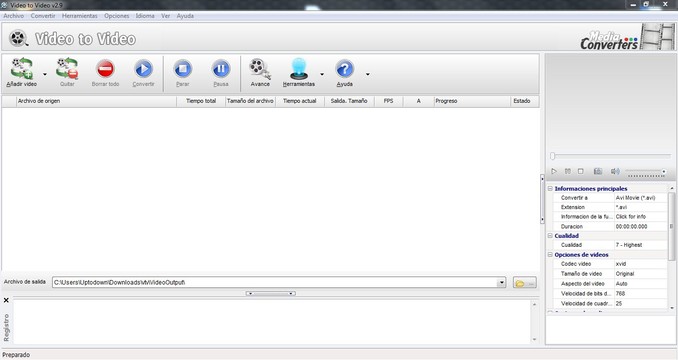Open the Avance film reel icon
Screen dimensions: 678x360
(x=260, y=68)
